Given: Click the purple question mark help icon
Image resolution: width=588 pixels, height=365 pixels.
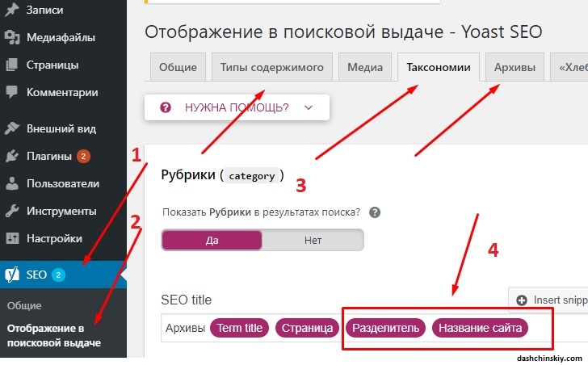Looking at the screenshot, I should pos(166,107).
